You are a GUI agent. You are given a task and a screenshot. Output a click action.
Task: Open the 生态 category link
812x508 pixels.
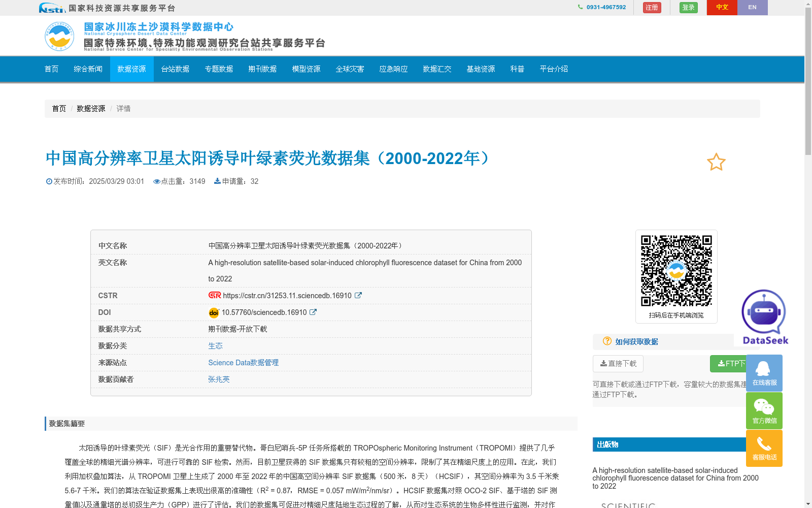point(215,346)
